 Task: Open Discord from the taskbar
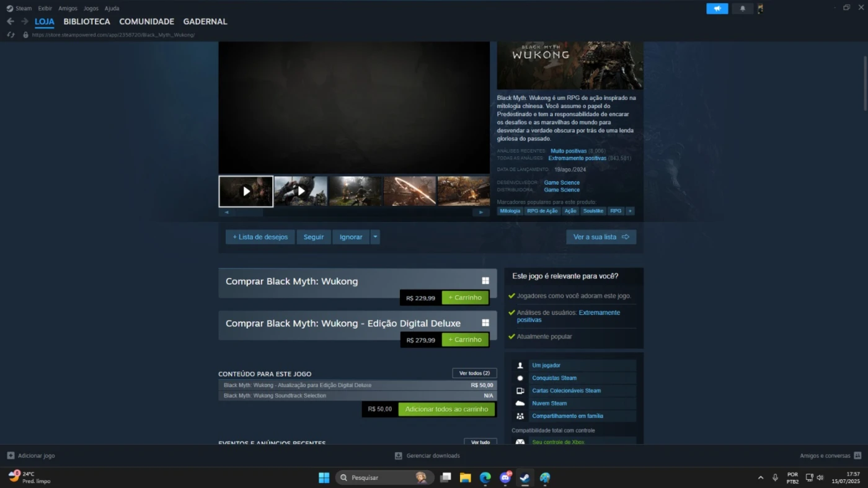(x=505, y=477)
